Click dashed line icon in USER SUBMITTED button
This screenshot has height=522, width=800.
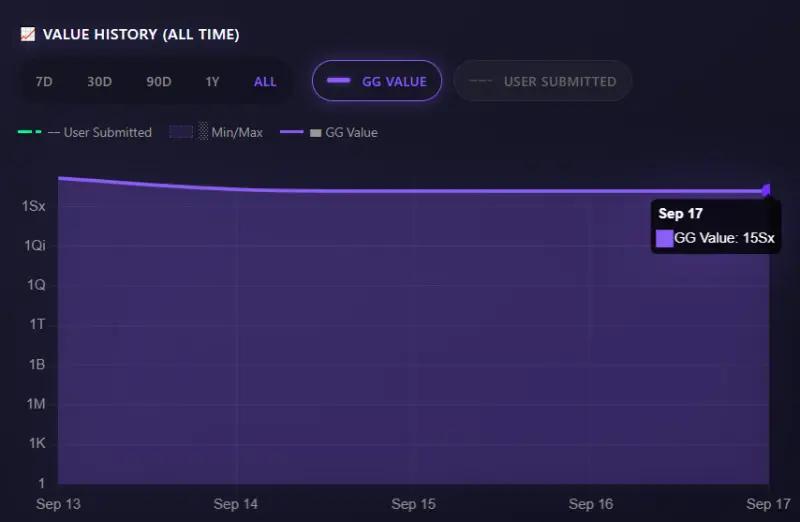tap(480, 81)
